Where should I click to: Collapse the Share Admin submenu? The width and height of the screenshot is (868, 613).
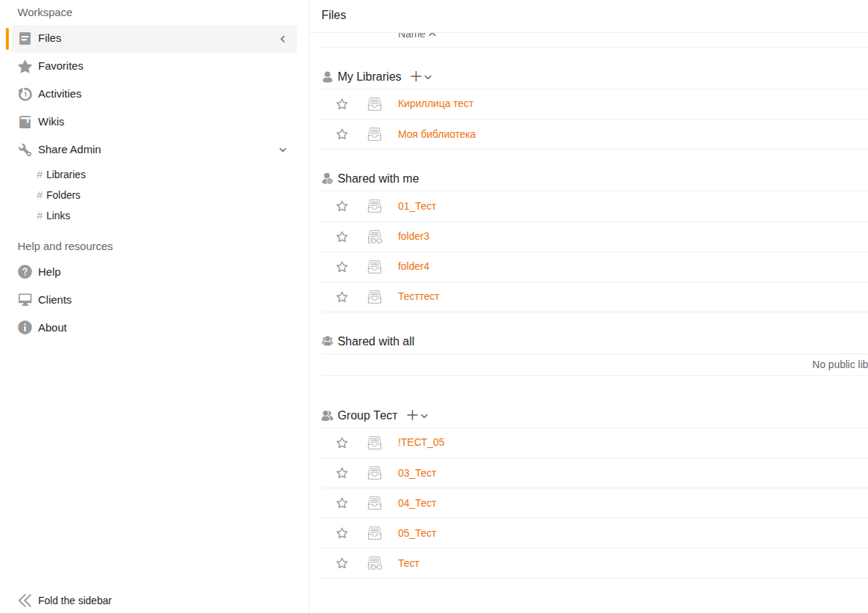pyautogui.click(x=283, y=150)
